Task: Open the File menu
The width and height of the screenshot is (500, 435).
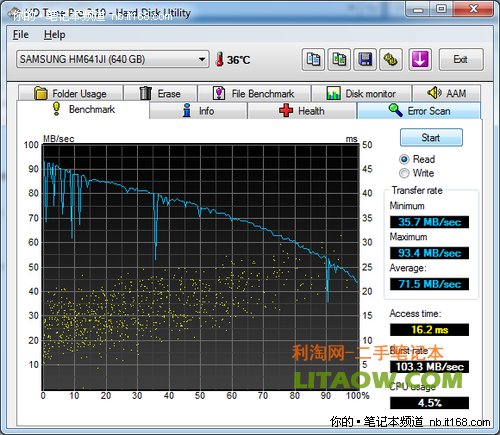Action: pyautogui.click(x=21, y=35)
